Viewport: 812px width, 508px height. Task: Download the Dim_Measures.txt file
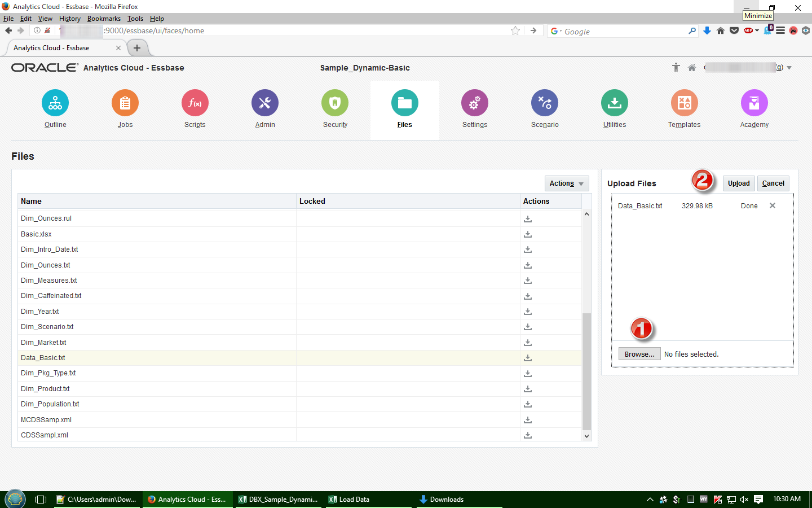pyautogui.click(x=528, y=281)
